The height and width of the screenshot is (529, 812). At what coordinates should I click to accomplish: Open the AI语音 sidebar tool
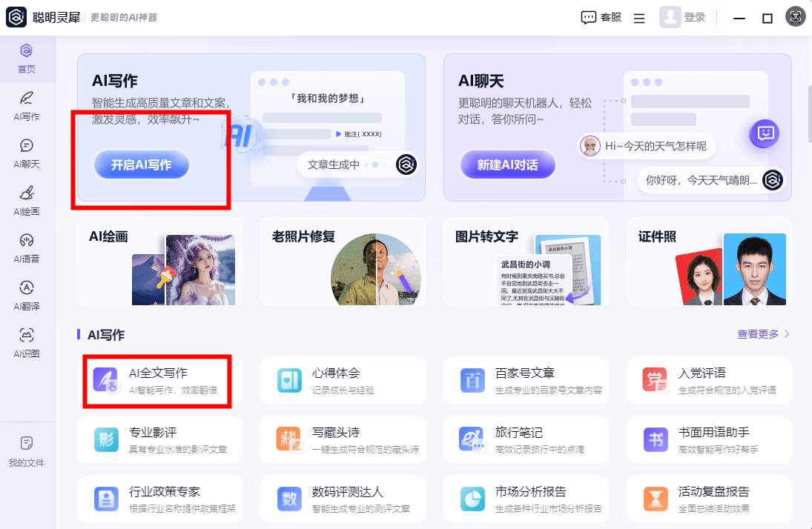coord(27,247)
